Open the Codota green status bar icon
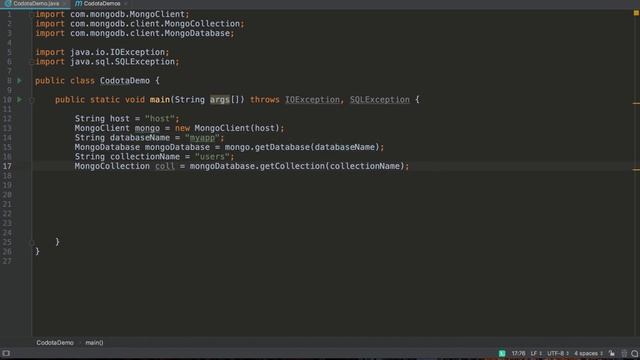640x360 pixels. click(x=502, y=353)
